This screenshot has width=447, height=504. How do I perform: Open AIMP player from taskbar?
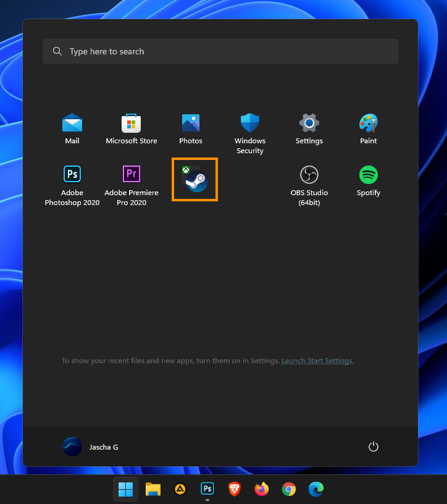coord(180,489)
